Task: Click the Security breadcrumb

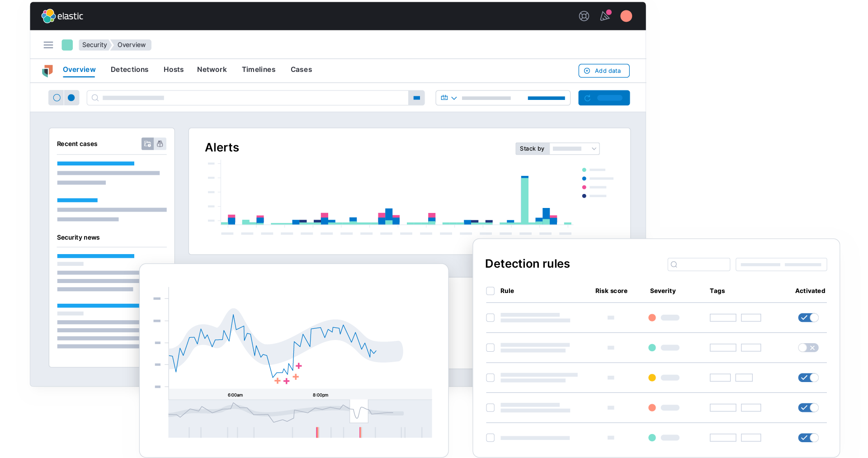Action: (x=94, y=45)
